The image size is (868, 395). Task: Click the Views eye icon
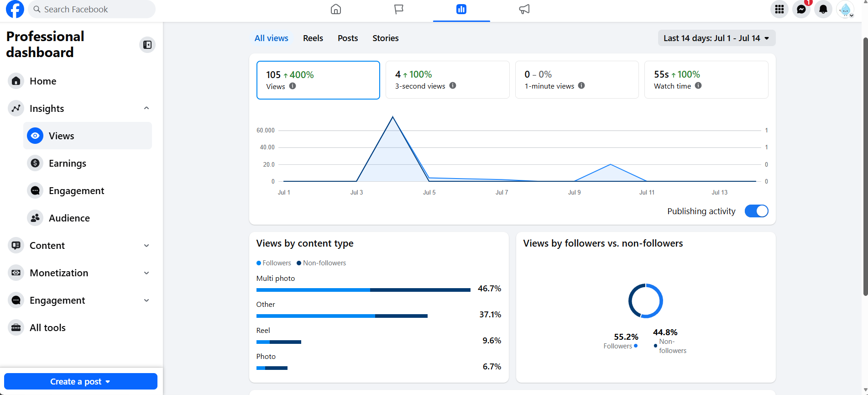35,136
